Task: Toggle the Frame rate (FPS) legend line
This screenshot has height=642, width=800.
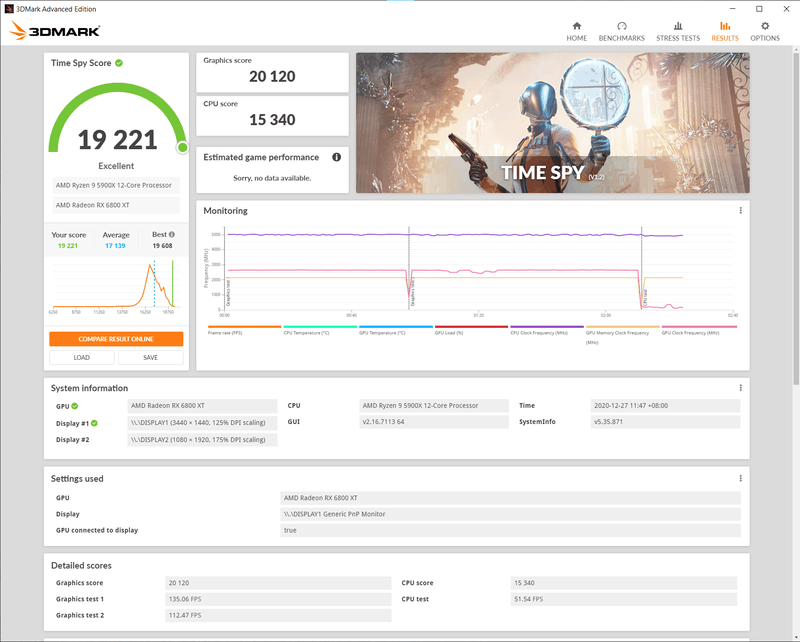Action: point(244,327)
